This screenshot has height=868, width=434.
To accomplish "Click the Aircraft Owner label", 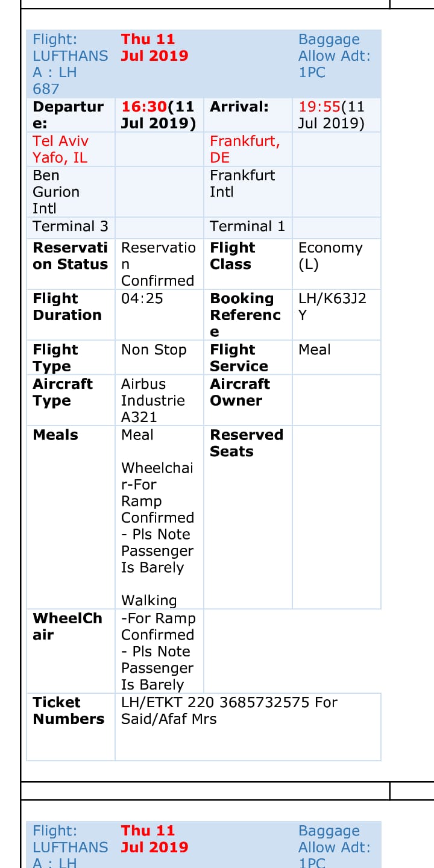I will point(240,392).
